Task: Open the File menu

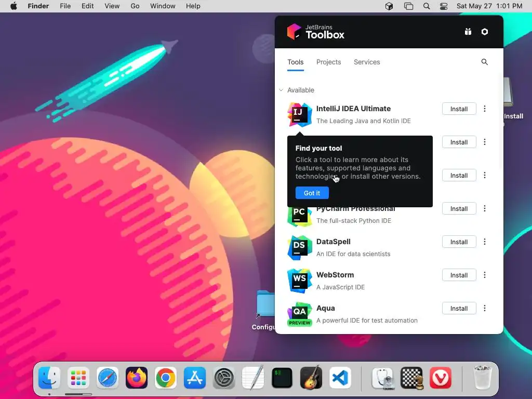Action: (x=65, y=6)
